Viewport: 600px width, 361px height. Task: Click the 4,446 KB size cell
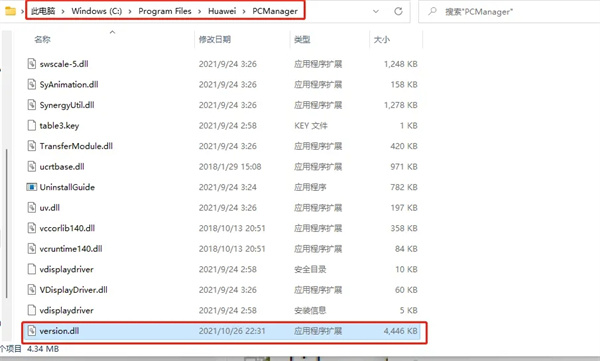(x=401, y=331)
